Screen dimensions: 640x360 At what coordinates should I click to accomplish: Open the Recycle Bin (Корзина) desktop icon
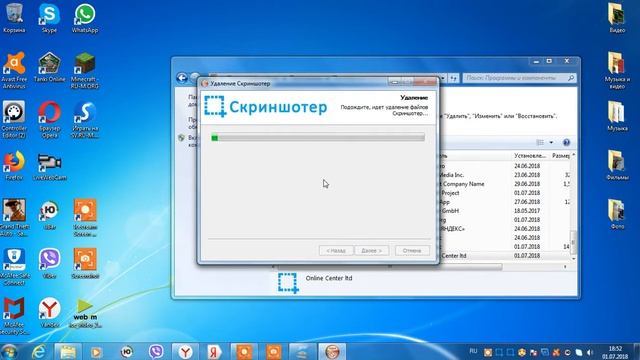[14, 18]
